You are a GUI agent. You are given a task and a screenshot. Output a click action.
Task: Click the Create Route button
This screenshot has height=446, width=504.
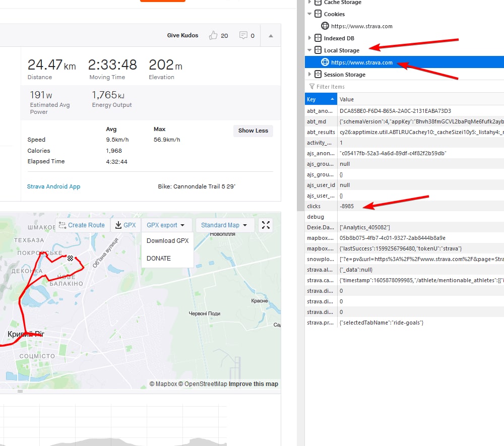pos(82,225)
